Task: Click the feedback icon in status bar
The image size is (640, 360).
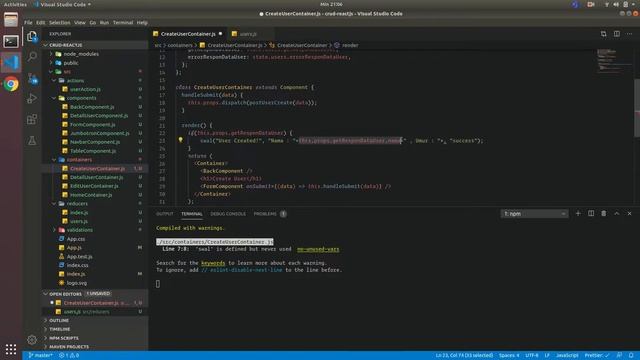Action: tap(619, 356)
